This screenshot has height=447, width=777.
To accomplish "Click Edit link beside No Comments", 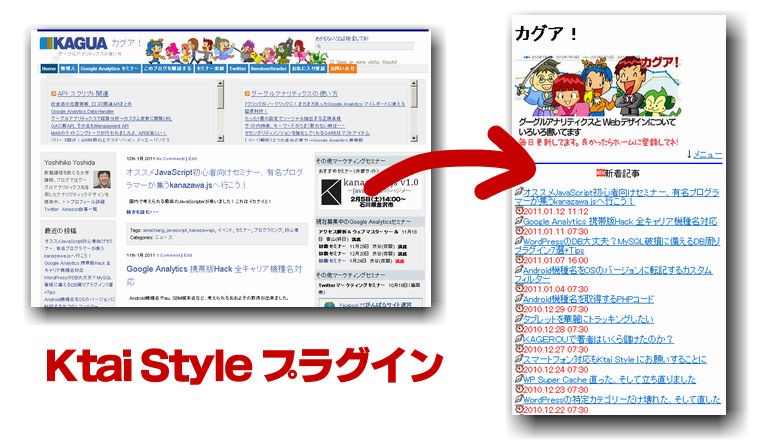I will (193, 159).
